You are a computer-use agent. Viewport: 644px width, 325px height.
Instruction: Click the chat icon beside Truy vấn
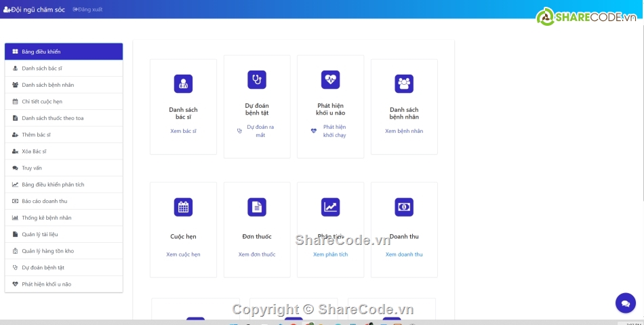(15, 168)
